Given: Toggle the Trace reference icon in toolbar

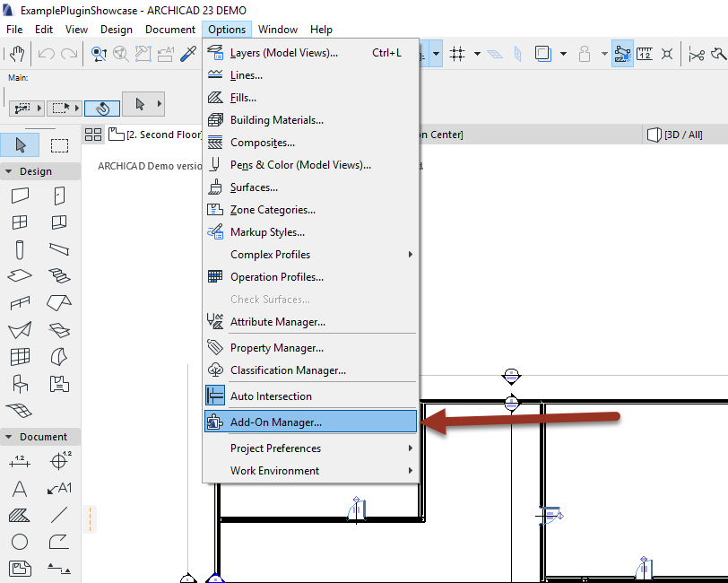Looking at the screenshot, I should pos(543,54).
